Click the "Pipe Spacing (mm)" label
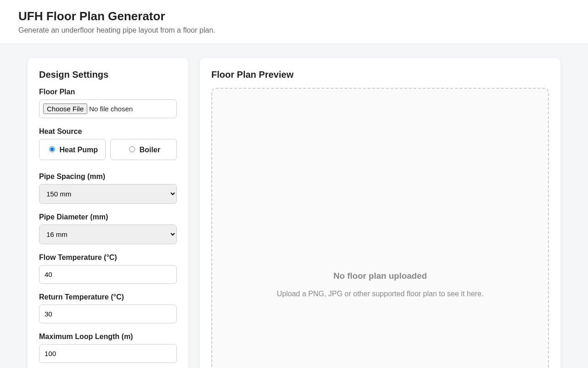Viewport: 588px width, 368px height. coord(72,177)
